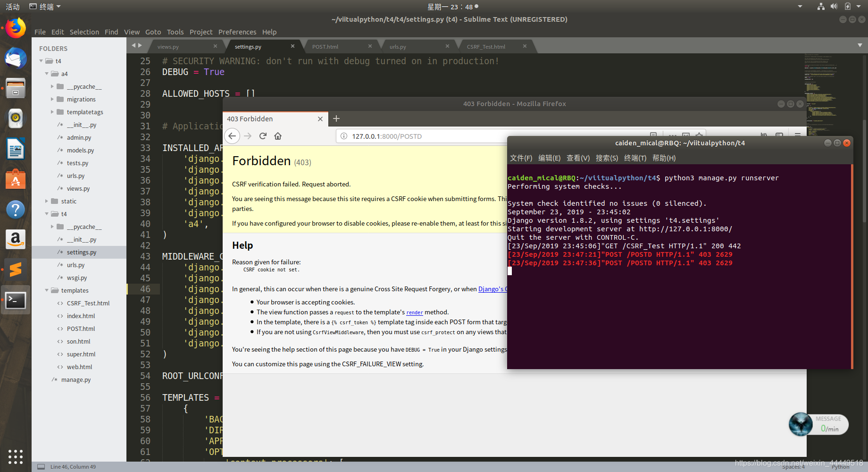
Task: Click next tab arrow in Sublime tab bar
Action: pyautogui.click(x=140, y=45)
